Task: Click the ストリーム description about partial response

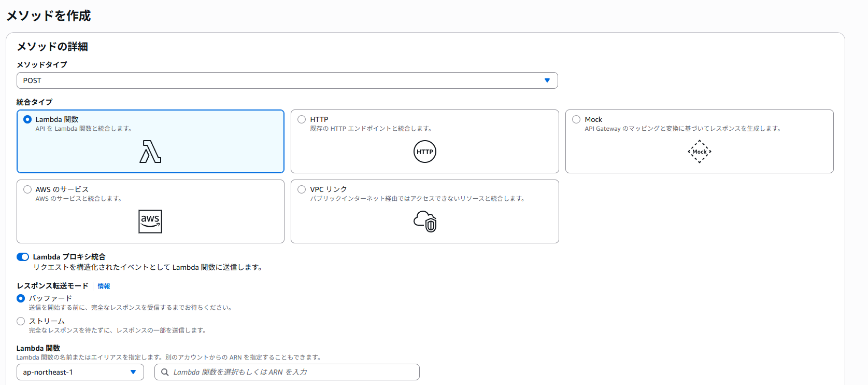Action: coord(118,331)
